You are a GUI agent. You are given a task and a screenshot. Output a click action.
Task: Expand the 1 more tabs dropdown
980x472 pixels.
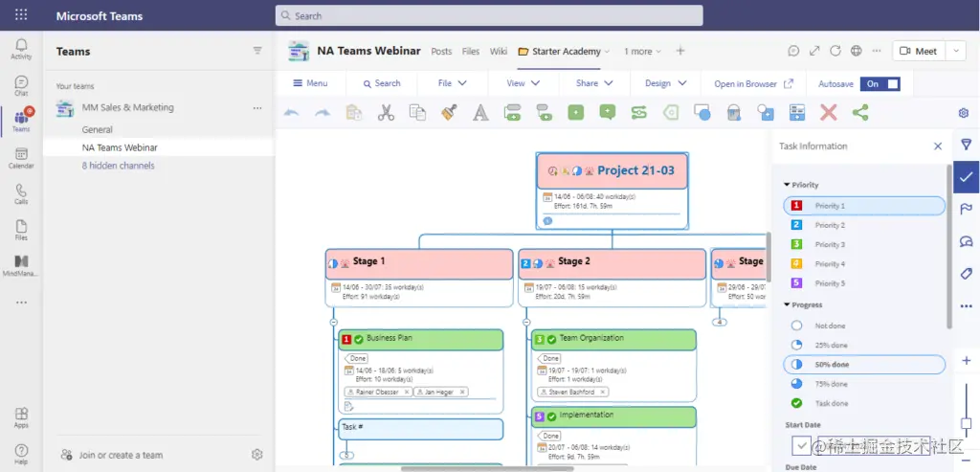pyautogui.click(x=642, y=52)
